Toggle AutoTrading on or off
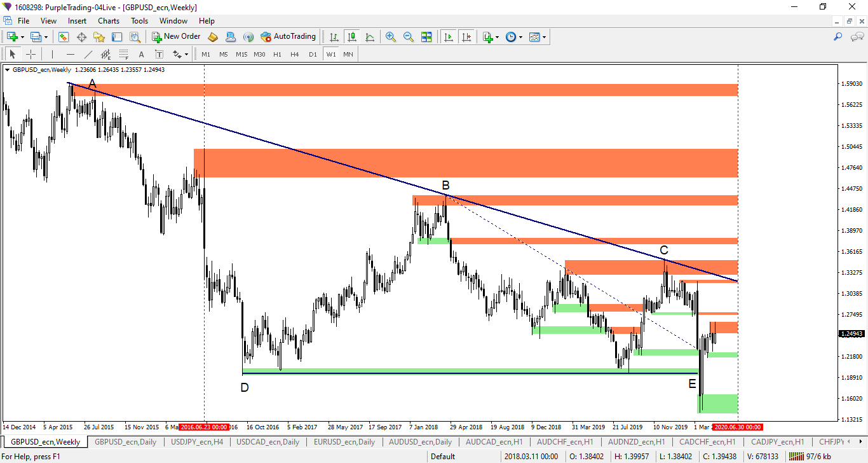This screenshot has width=868, height=463. pos(288,37)
